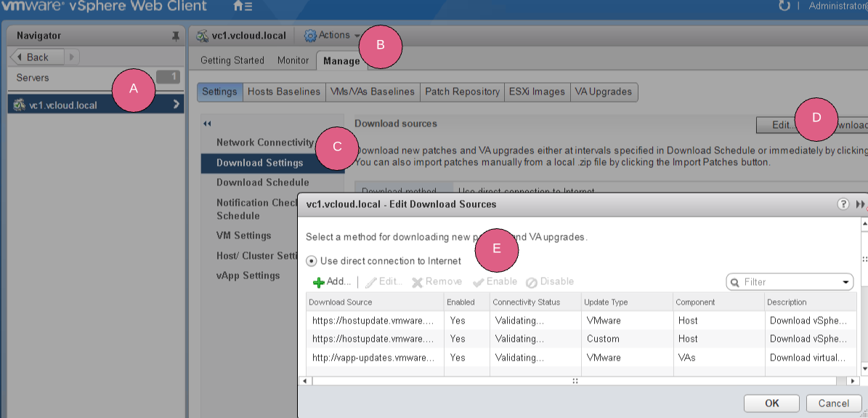The image size is (868, 418).
Task: Select Use direct connection to Internet
Action: [312, 261]
